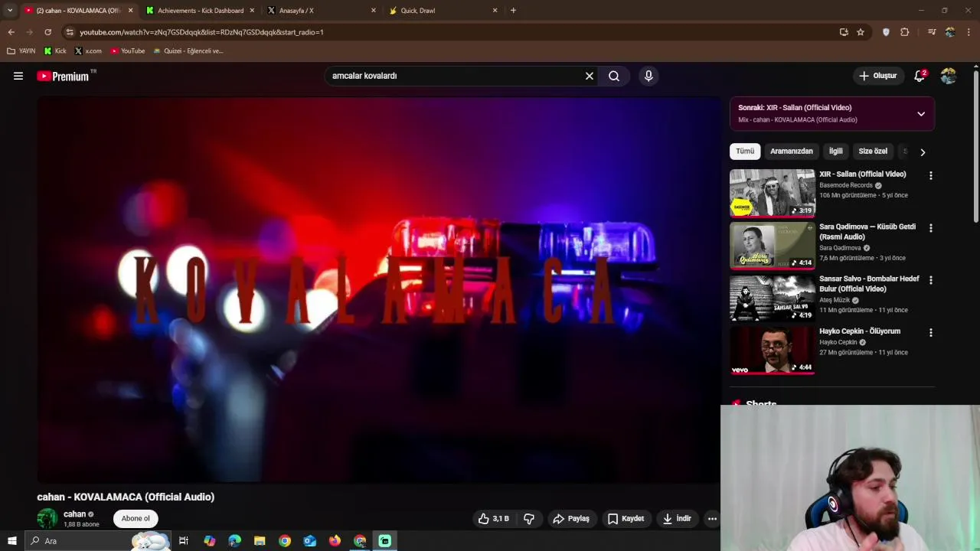Viewport: 980px width, 551px height.
Task: Open Sansar Salvo Bombalar Hedef Bulur thumbnail
Action: tap(773, 298)
